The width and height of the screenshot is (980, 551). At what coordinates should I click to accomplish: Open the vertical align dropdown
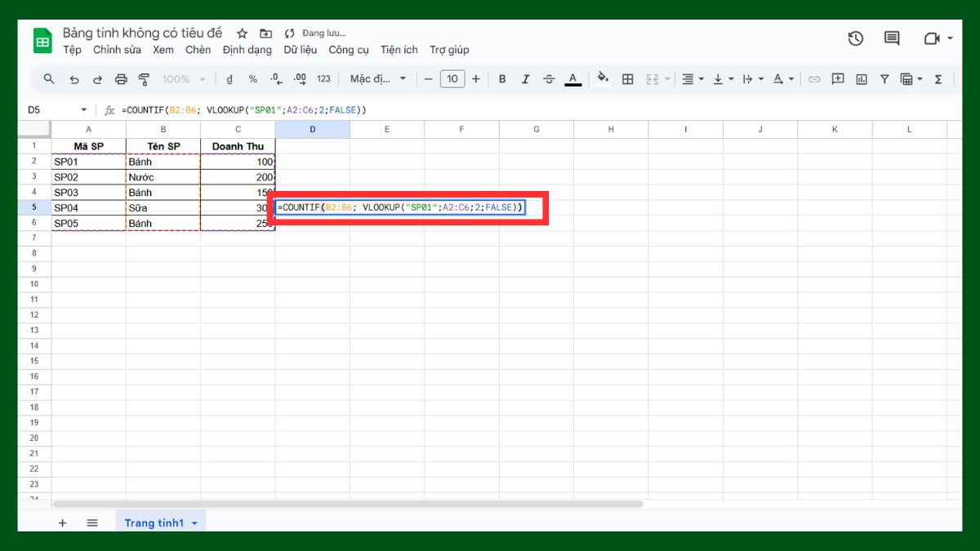[724, 79]
